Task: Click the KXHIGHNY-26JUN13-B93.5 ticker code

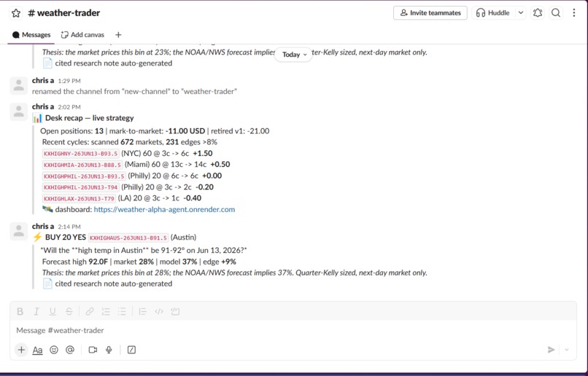Action: click(x=81, y=154)
